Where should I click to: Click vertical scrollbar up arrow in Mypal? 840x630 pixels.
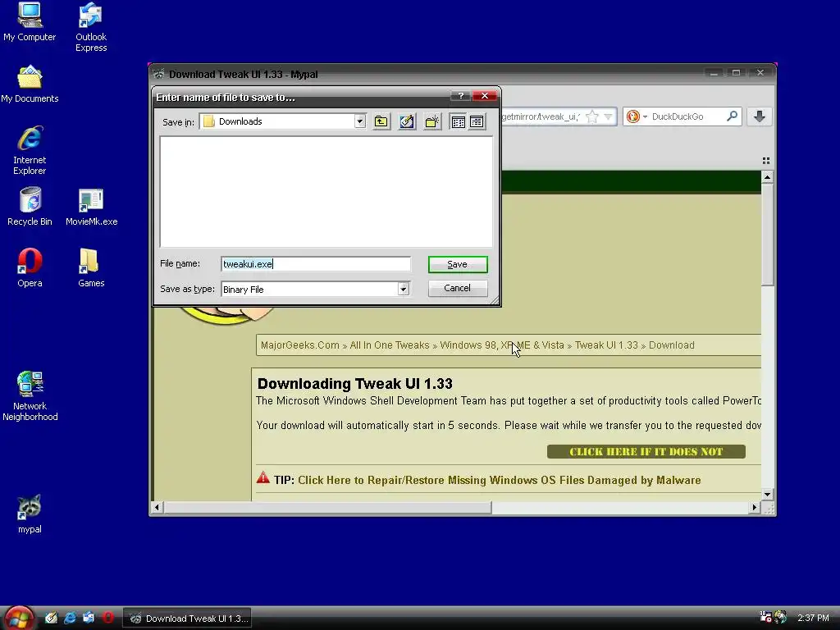point(767,177)
